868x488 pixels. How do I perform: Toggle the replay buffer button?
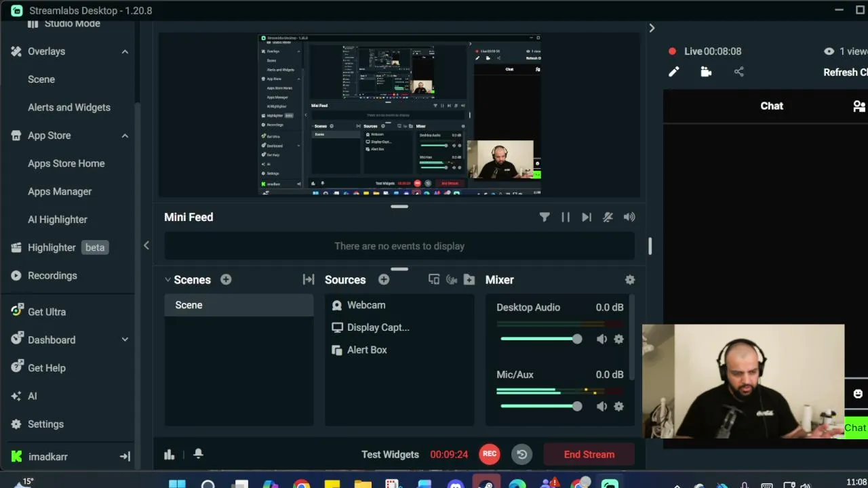(x=521, y=454)
